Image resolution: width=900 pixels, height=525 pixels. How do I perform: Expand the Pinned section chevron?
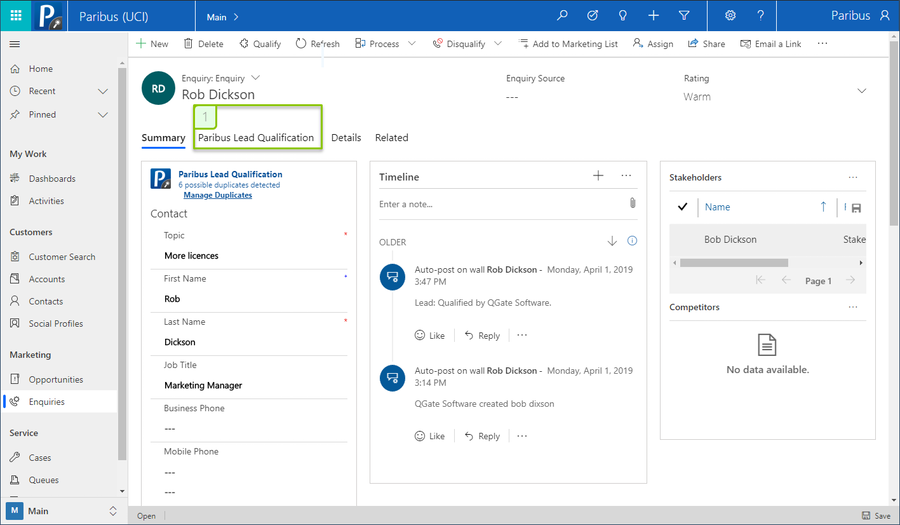click(103, 115)
